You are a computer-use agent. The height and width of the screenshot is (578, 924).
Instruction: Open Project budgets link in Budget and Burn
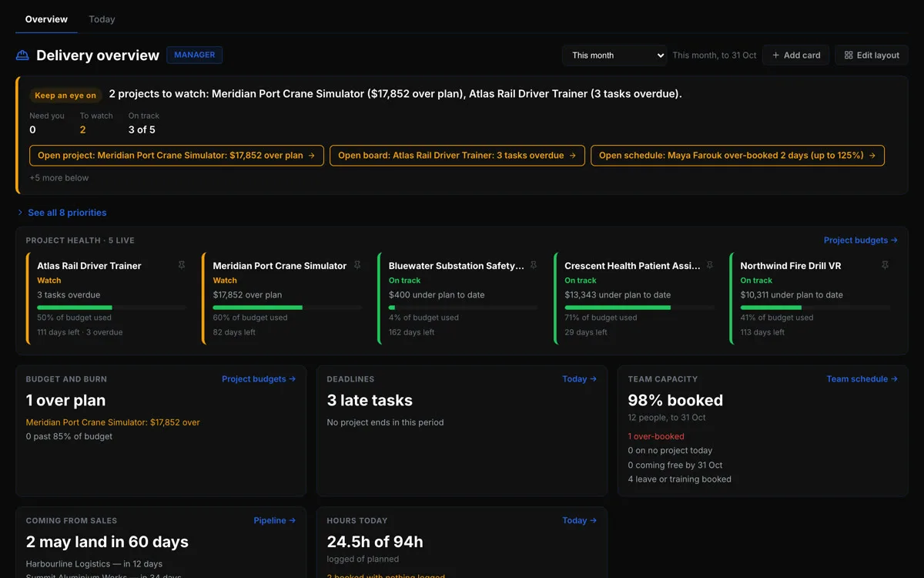[259, 379]
